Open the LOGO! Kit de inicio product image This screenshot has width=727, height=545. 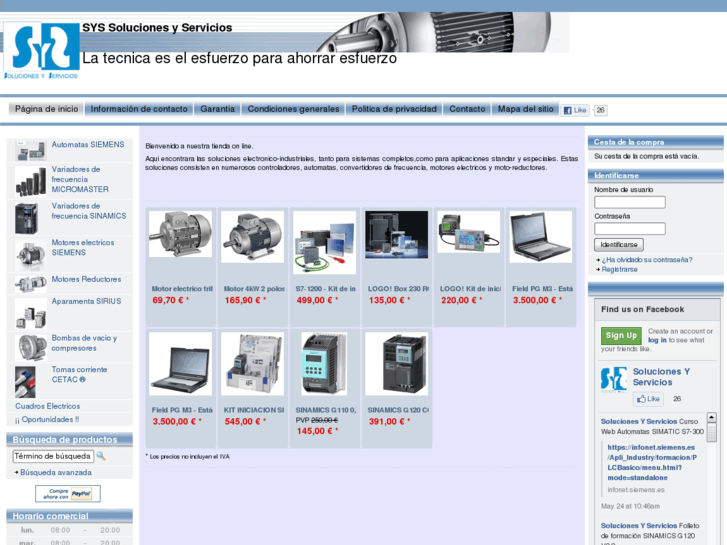tap(469, 232)
